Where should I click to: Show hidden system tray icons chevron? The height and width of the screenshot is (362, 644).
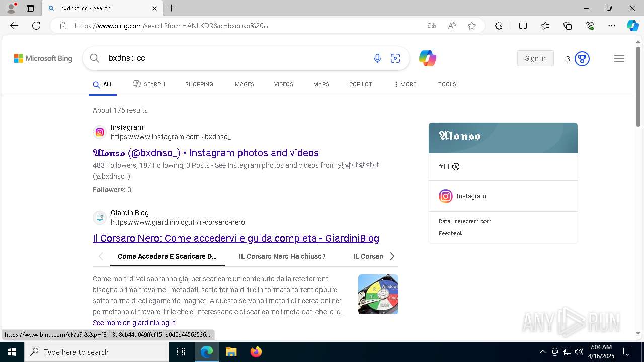pyautogui.click(x=542, y=352)
